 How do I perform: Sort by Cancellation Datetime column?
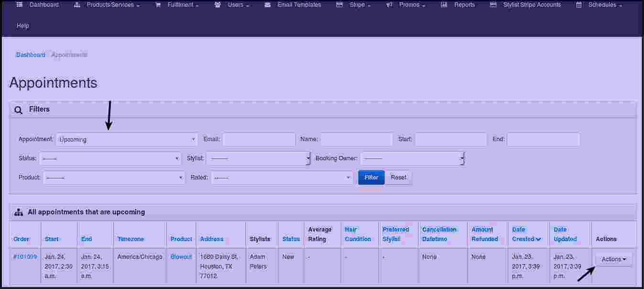click(440, 234)
